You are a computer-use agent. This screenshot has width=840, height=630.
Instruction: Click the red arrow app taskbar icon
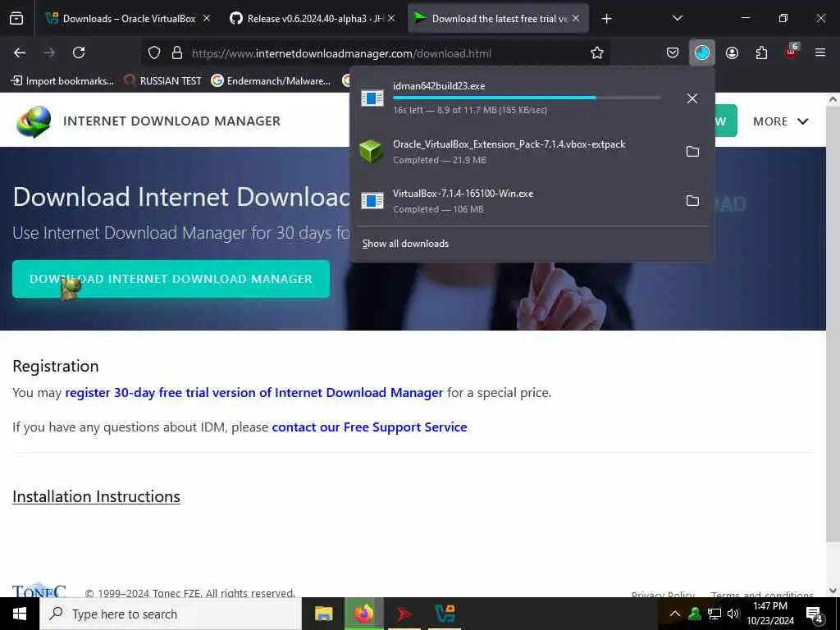404,614
